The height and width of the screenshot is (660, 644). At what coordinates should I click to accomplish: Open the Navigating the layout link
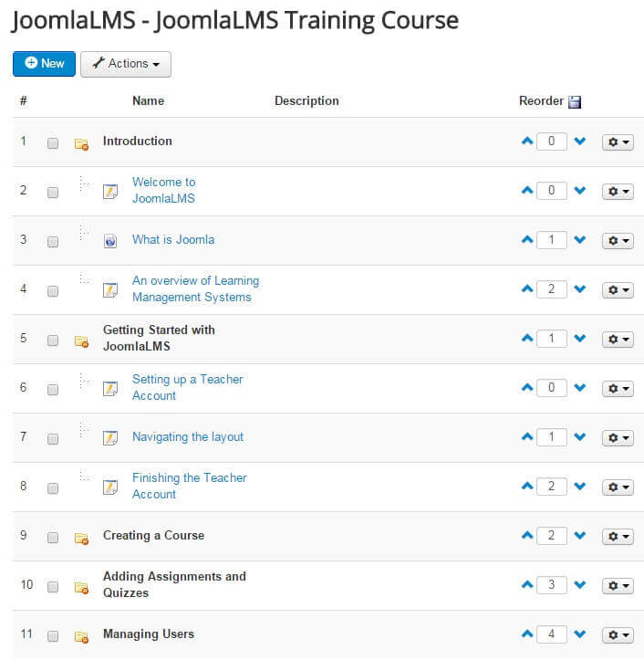click(x=188, y=437)
